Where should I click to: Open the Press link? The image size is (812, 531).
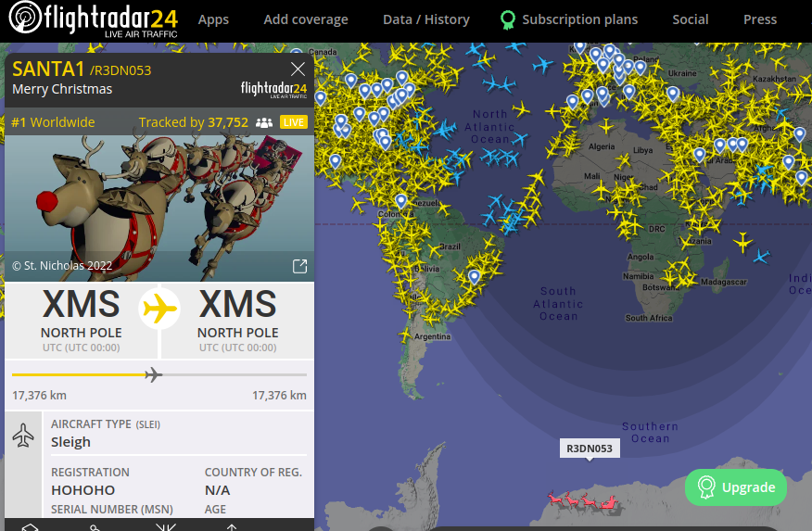[760, 19]
